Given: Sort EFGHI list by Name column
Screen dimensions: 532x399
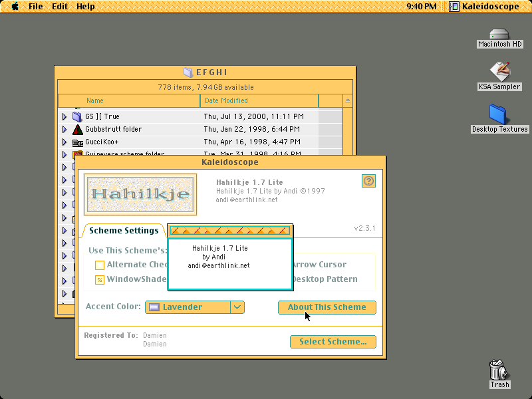Looking at the screenshot, I should [x=129, y=101].
